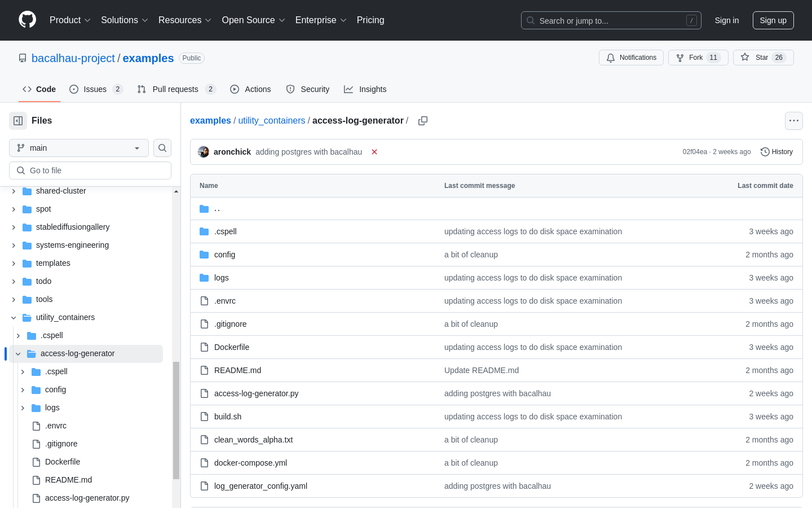
Task: Click the .cspell folder icon in table
Action: 204,231
